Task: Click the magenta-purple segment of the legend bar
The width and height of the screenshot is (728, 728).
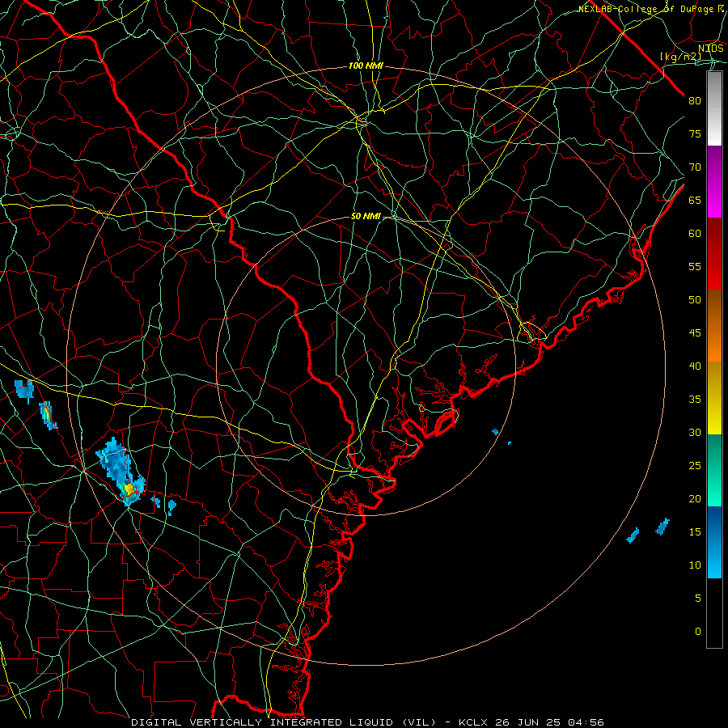Action: [x=714, y=181]
